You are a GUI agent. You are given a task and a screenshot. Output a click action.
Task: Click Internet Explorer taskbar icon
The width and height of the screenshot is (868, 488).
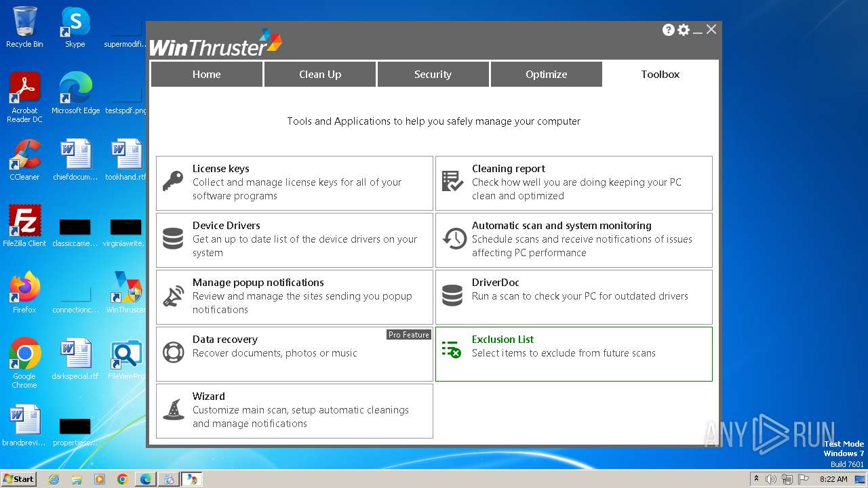pyautogui.click(x=54, y=479)
